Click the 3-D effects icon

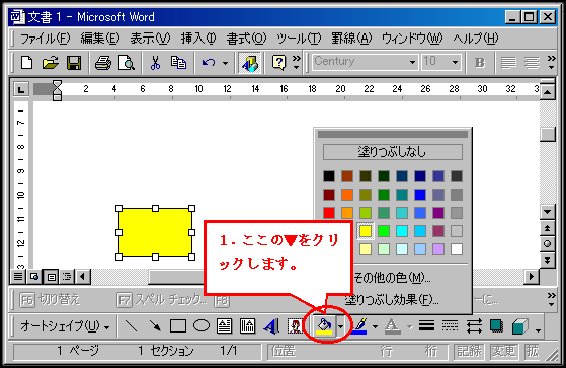click(x=520, y=326)
